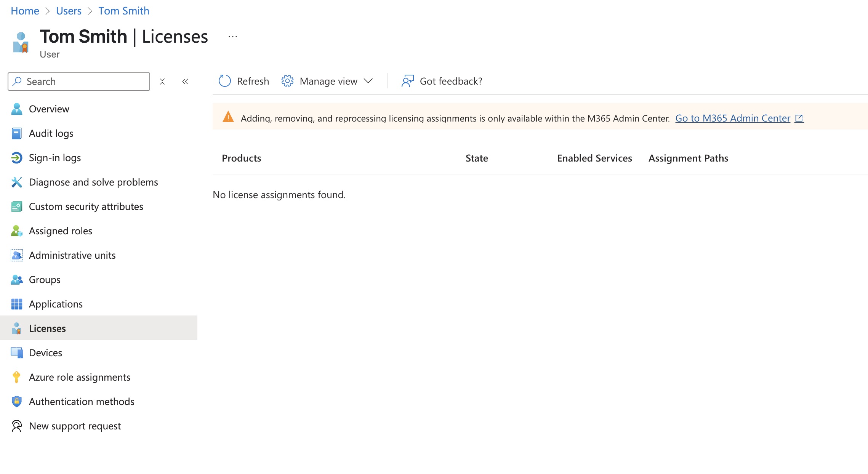Click the orange warning triangle icon

[x=228, y=117]
